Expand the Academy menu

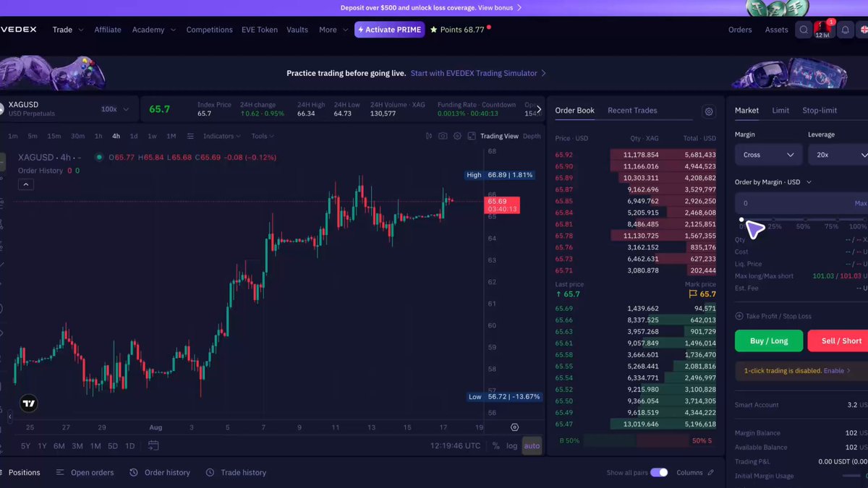pyautogui.click(x=153, y=30)
